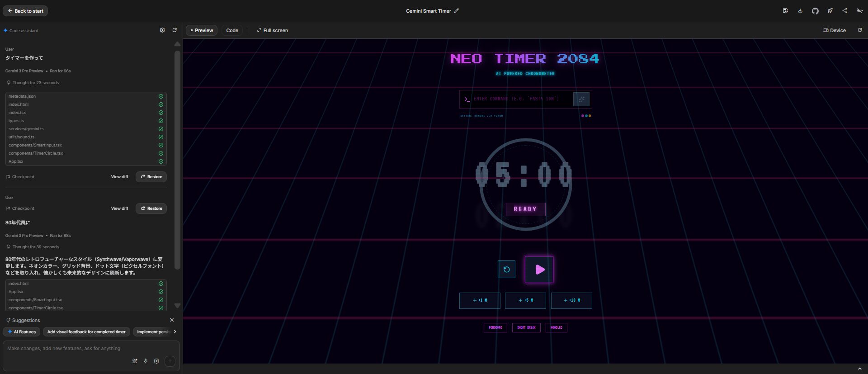Click the rocket deploy icon

[x=830, y=11]
